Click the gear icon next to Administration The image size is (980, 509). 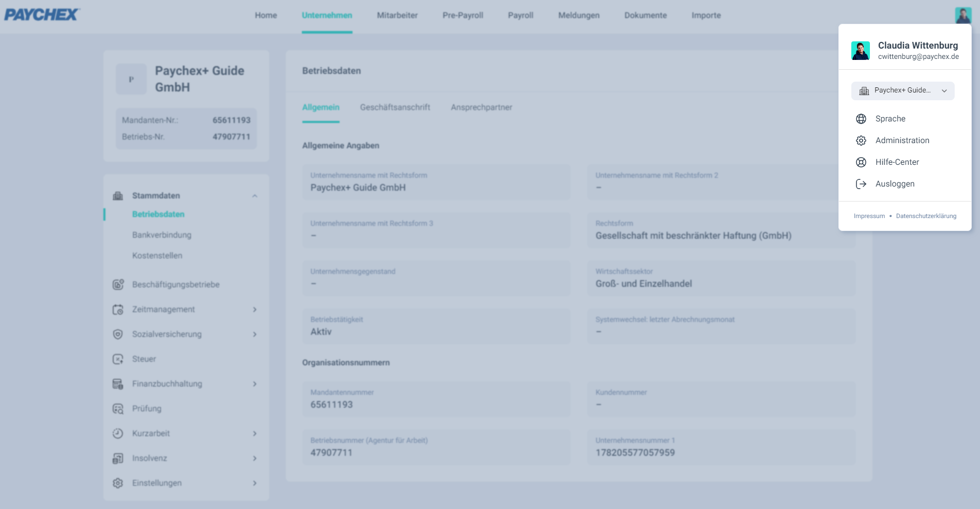point(861,141)
